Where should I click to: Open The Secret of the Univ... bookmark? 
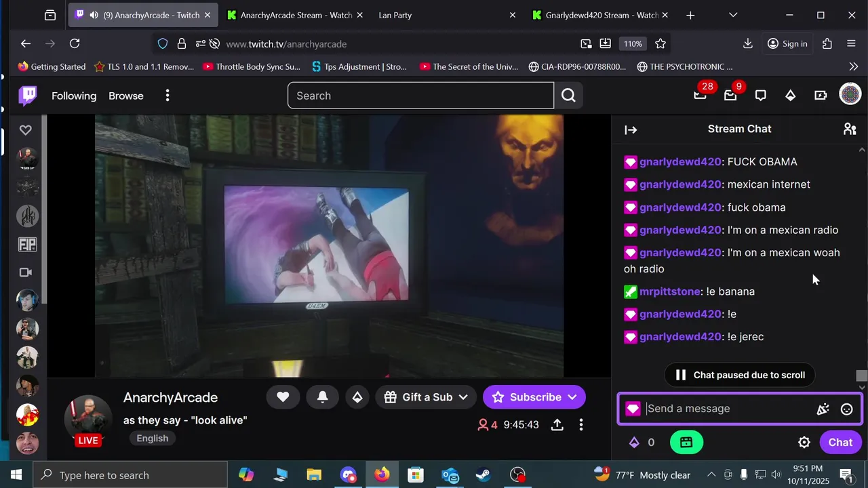click(469, 66)
